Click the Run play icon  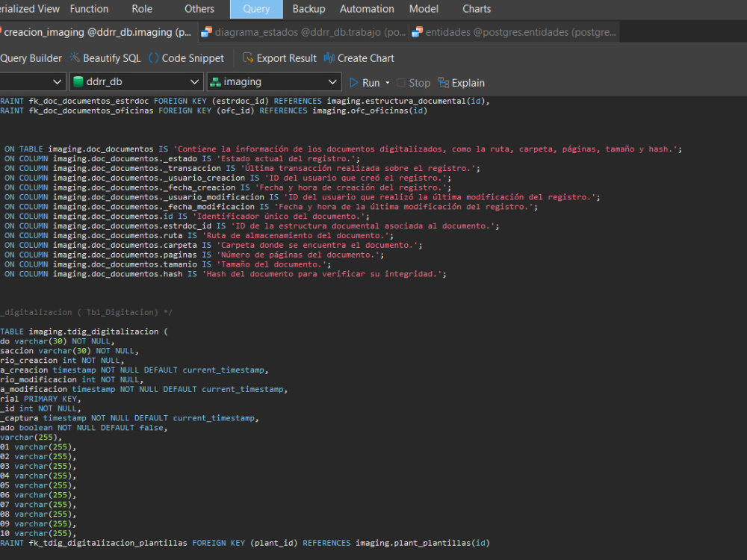354,82
